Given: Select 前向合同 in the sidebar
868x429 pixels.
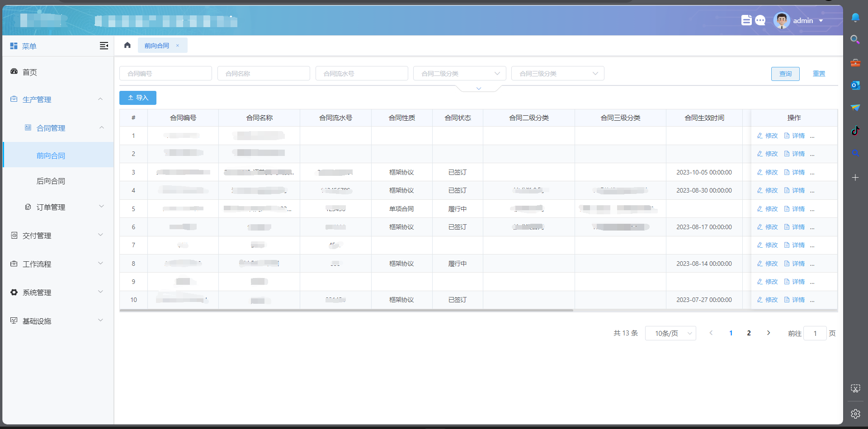Looking at the screenshot, I should coord(58,155).
